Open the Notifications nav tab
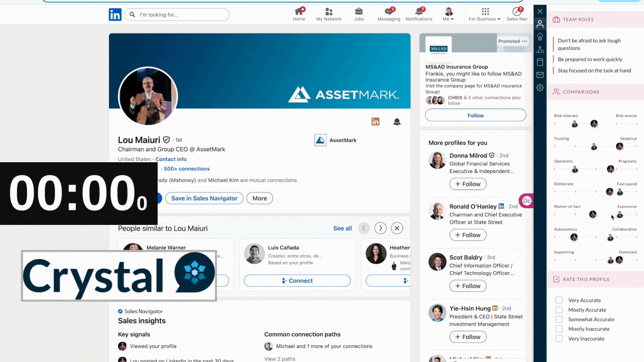The height and width of the screenshot is (362, 644). [419, 14]
